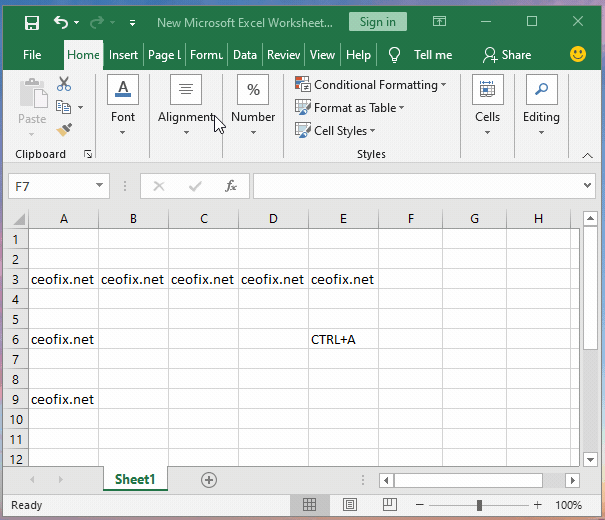
Task: Switch to the Insert tab
Action: (123, 55)
